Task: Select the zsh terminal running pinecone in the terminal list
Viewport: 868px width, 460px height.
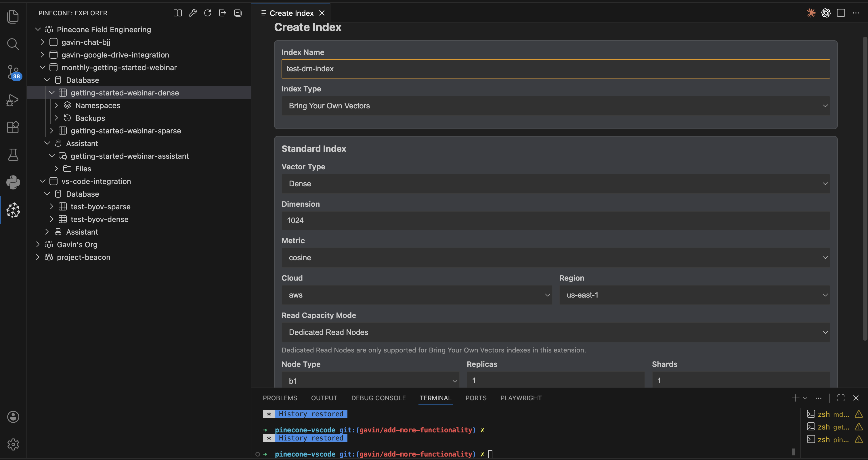Action: [x=831, y=440]
